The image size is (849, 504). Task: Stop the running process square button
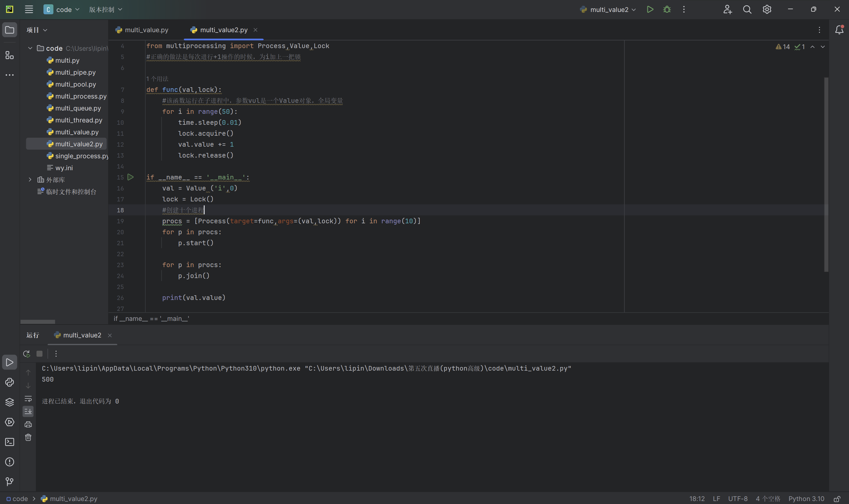tap(39, 354)
